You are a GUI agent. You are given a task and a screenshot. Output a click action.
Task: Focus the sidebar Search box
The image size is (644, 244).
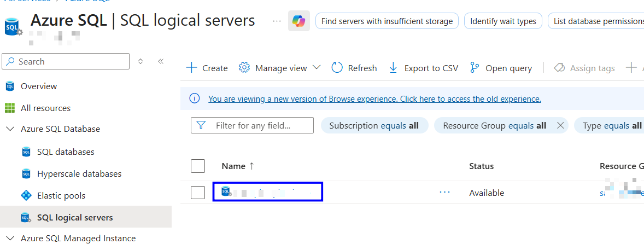click(66, 61)
